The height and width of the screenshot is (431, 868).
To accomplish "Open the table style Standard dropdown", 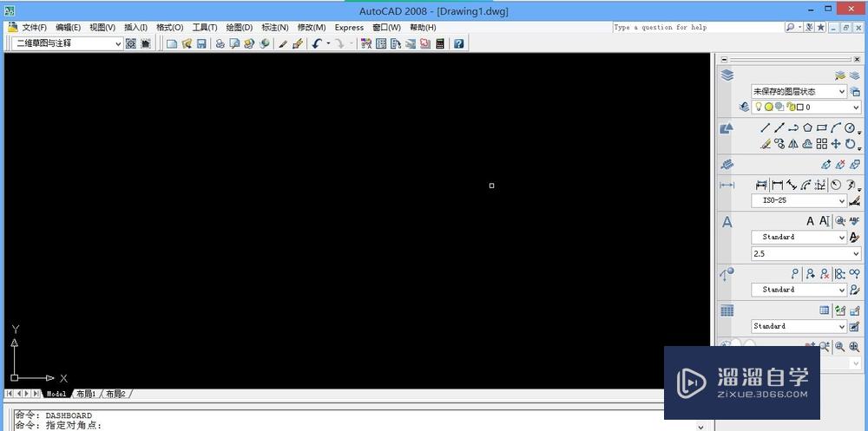I will click(x=799, y=326).
